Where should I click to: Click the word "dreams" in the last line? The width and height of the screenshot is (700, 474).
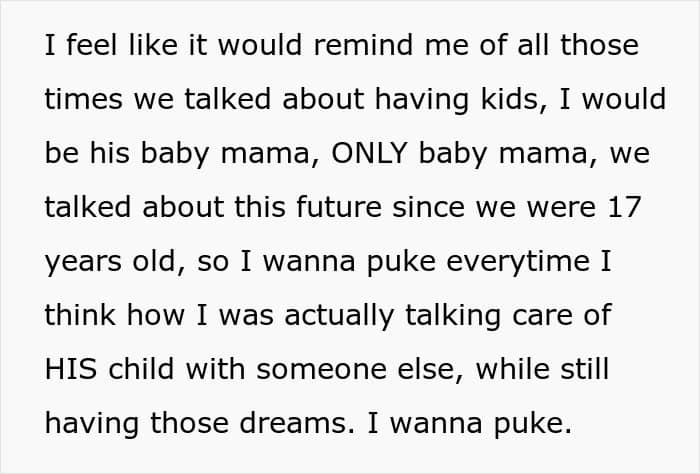[293, 423]
